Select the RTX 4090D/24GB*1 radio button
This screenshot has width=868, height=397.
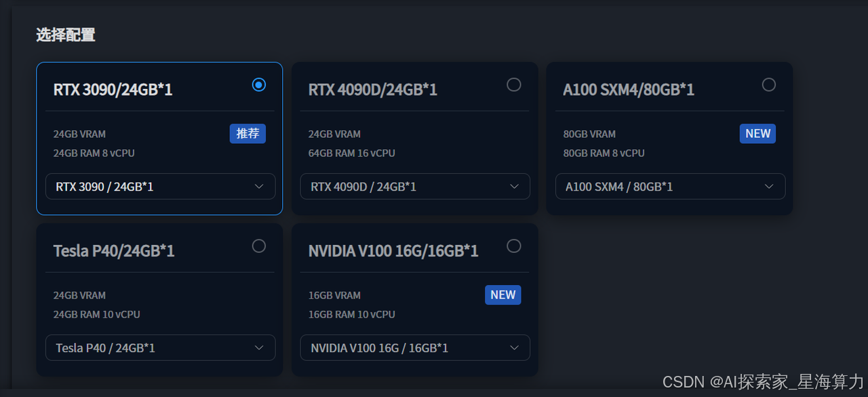tap(513, 85)
